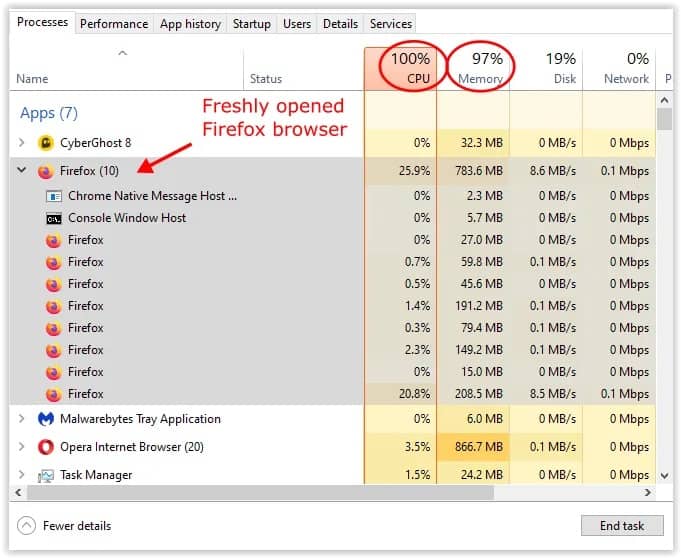Click the 783.6 MB memory cell

(x=473, y=171)
